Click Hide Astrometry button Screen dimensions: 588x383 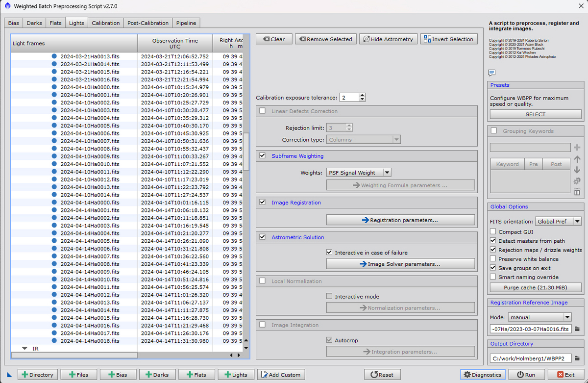click(x=388, y=39)
